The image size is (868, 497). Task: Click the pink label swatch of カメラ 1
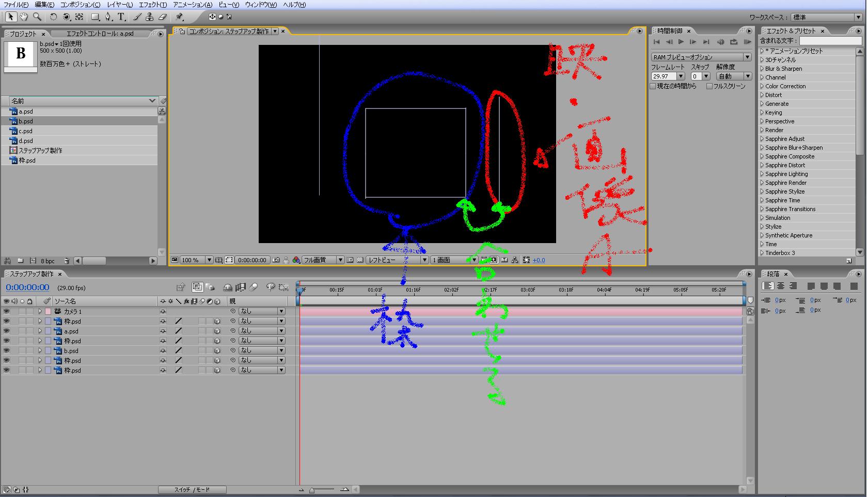coord(48,311)
